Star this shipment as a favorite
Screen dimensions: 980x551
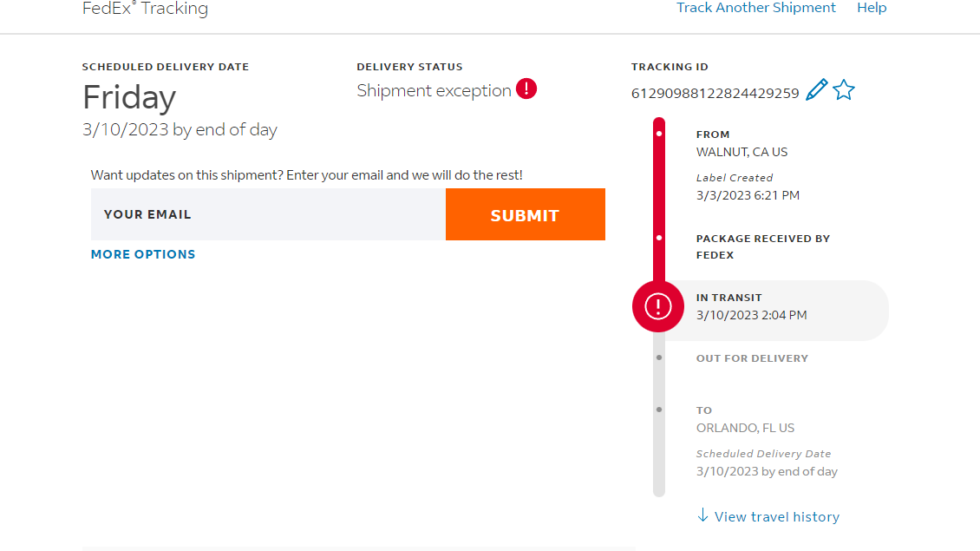(844, 90)
